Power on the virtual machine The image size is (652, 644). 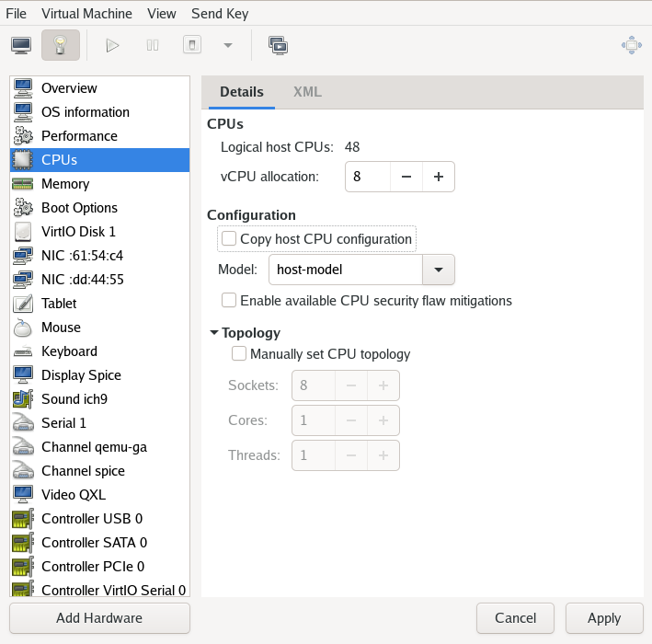112,45
